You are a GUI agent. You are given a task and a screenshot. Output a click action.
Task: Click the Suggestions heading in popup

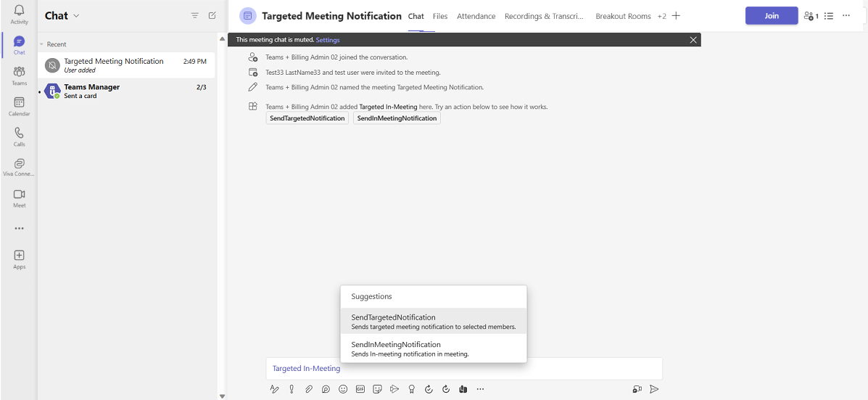click(371, 296)
